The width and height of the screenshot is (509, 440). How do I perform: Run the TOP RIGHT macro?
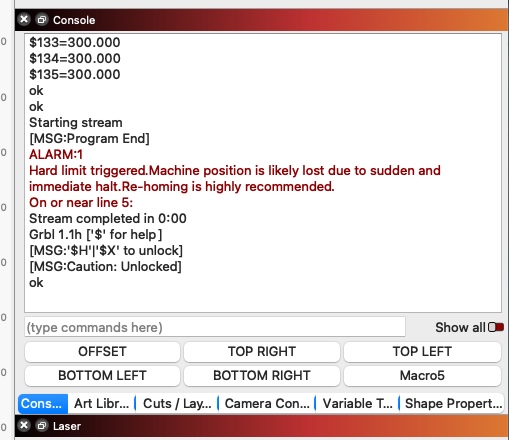[262, 352]
